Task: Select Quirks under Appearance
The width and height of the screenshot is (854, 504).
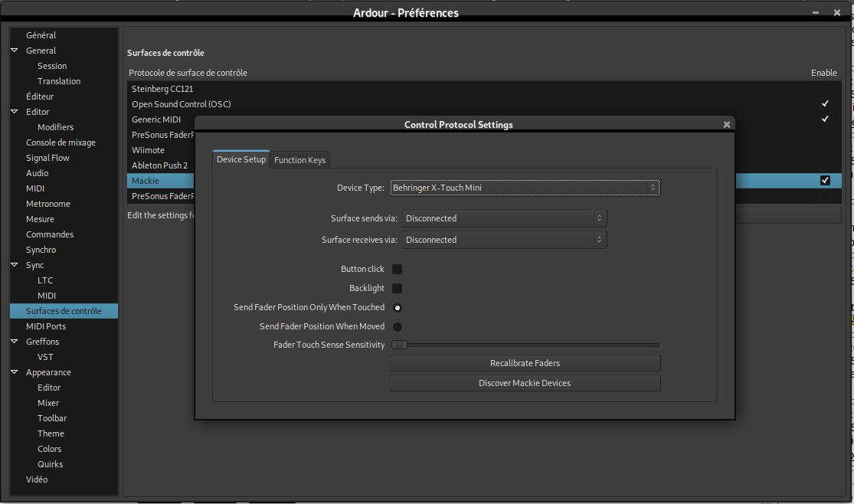Action: (50, 464)
